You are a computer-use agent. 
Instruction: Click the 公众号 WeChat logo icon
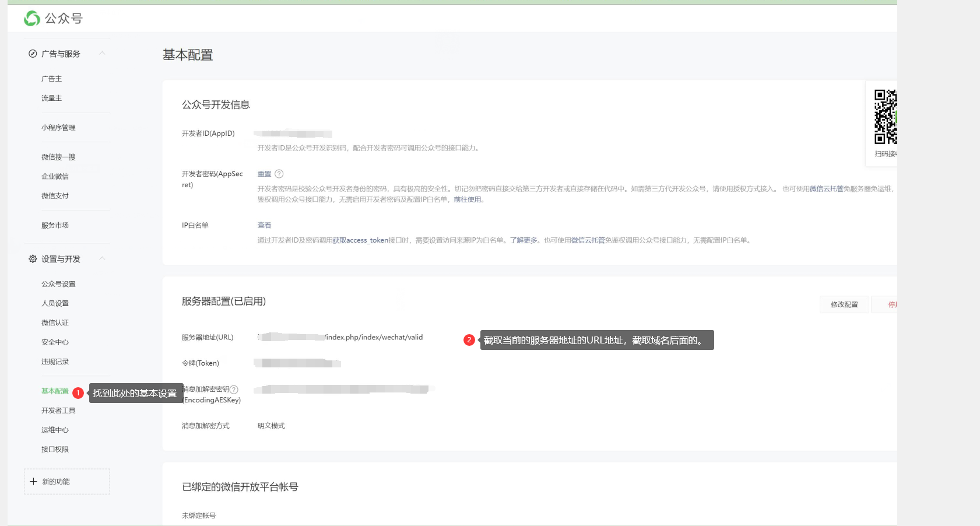(32, 19)
